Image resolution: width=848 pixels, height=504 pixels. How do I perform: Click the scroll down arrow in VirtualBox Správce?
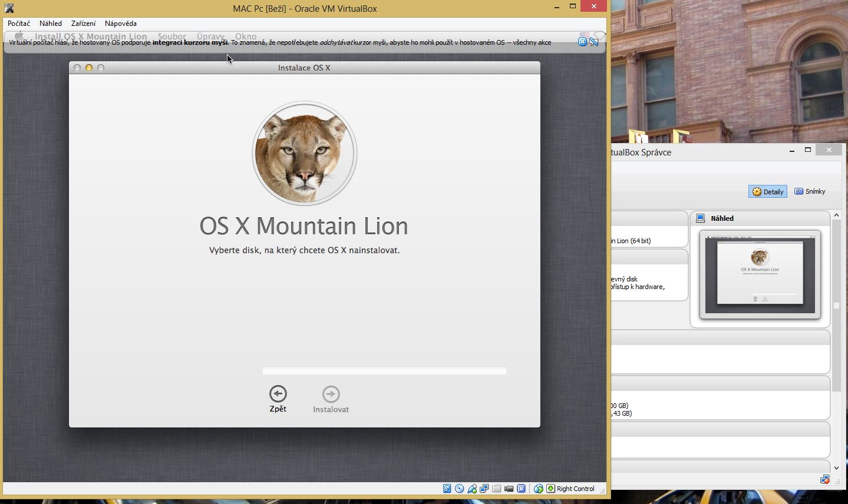[x=836, y=468]
